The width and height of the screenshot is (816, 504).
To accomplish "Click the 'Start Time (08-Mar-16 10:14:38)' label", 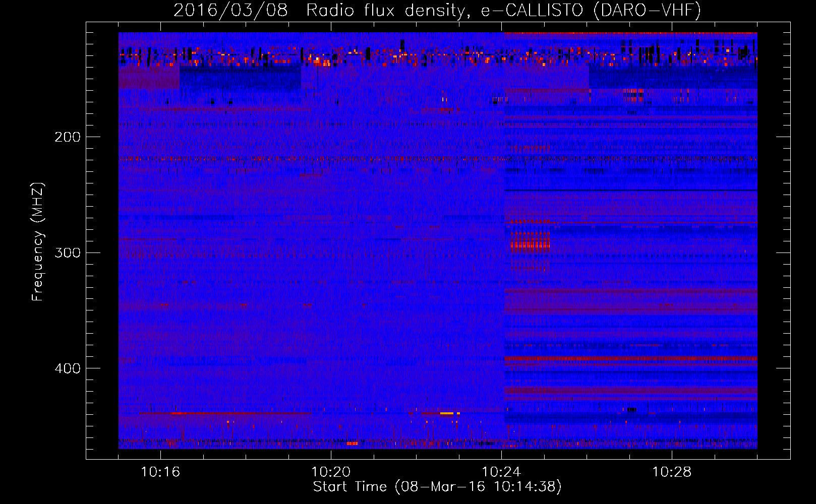I will tap(437, 487).
